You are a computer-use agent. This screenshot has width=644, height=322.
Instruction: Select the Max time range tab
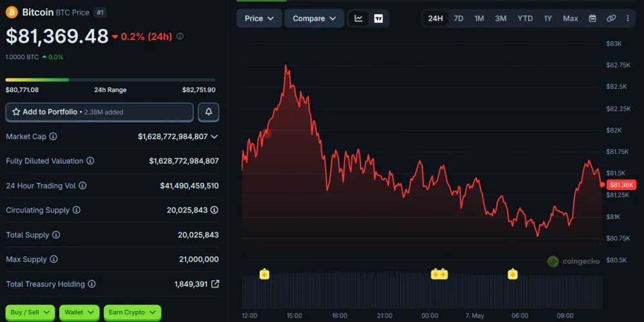coord(571,19)
